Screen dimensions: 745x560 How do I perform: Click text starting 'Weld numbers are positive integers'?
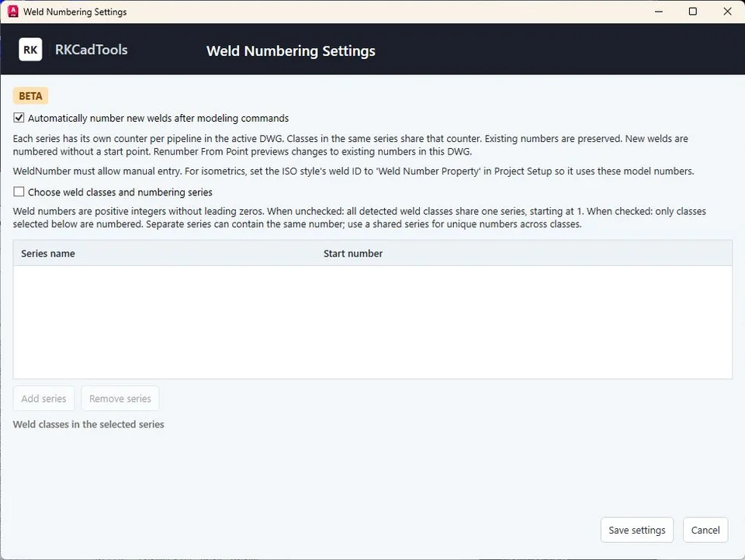359,217
